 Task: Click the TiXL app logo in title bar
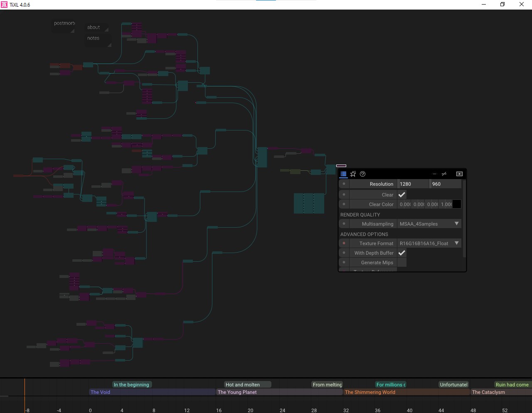click(4, 5)
